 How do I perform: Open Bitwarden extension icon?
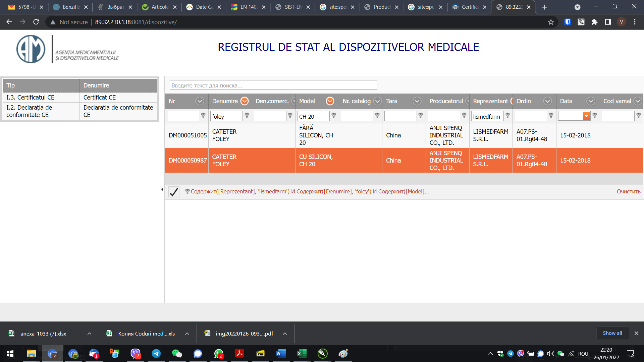point(568,22)
